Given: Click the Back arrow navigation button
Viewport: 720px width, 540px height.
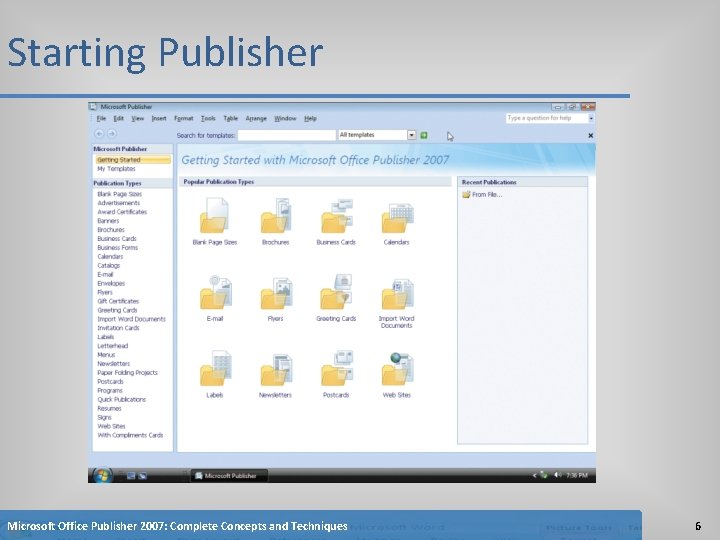Looking at the screenshot, I should point(99,134).
